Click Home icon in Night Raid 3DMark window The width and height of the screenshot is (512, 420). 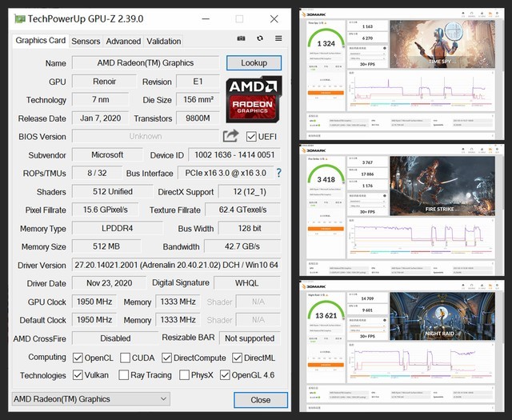click(463, 286)
